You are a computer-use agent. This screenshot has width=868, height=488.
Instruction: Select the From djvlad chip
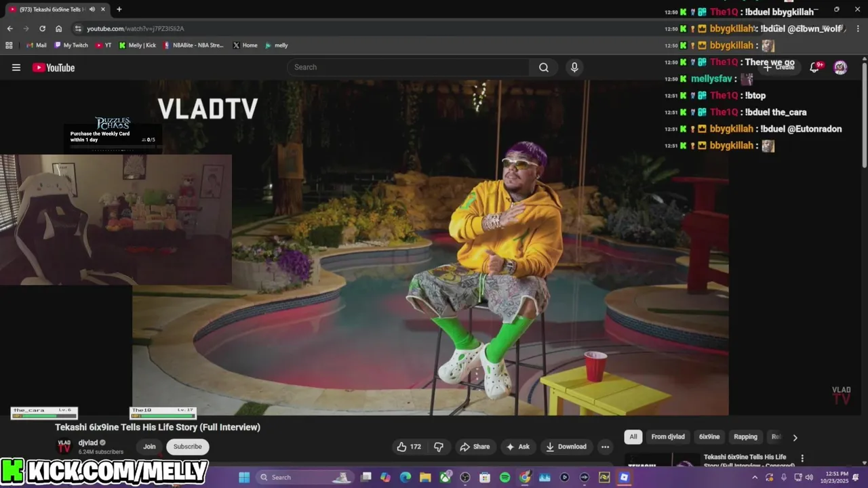[668, 437]
